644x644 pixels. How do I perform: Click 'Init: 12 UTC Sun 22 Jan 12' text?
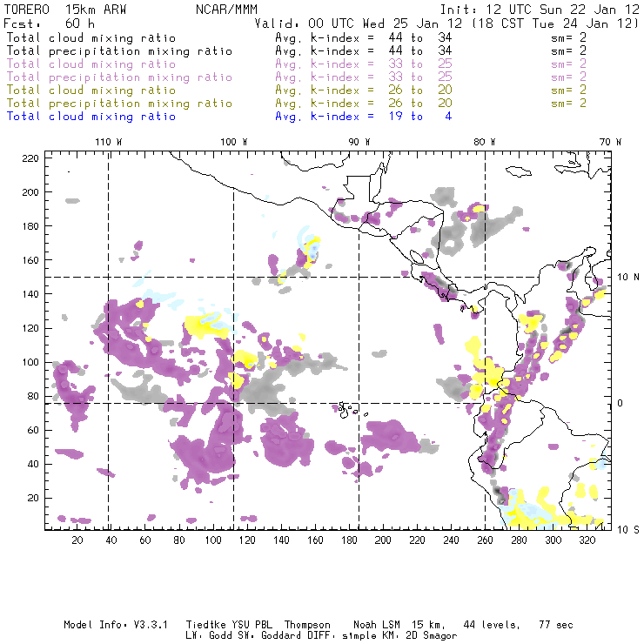[540, 10]
